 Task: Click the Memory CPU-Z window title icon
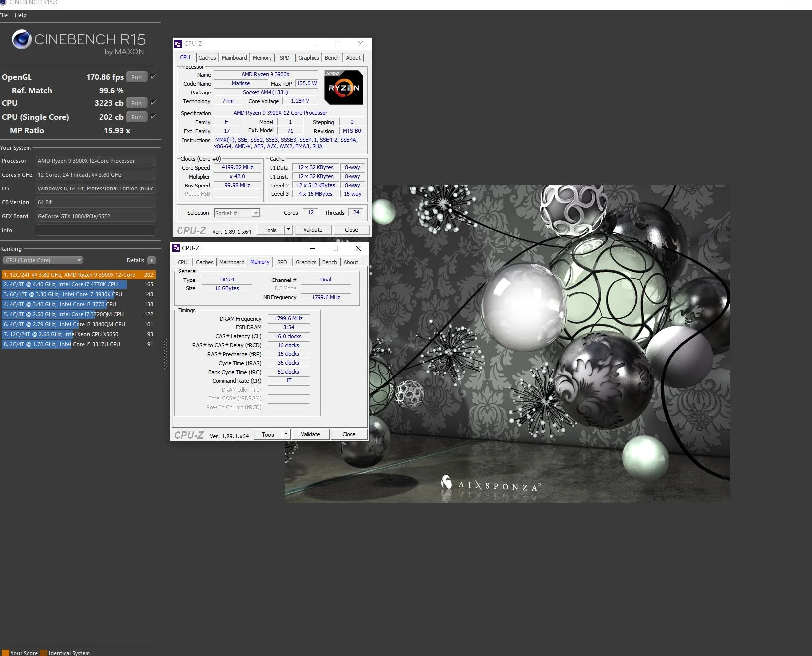pos(176,248)
